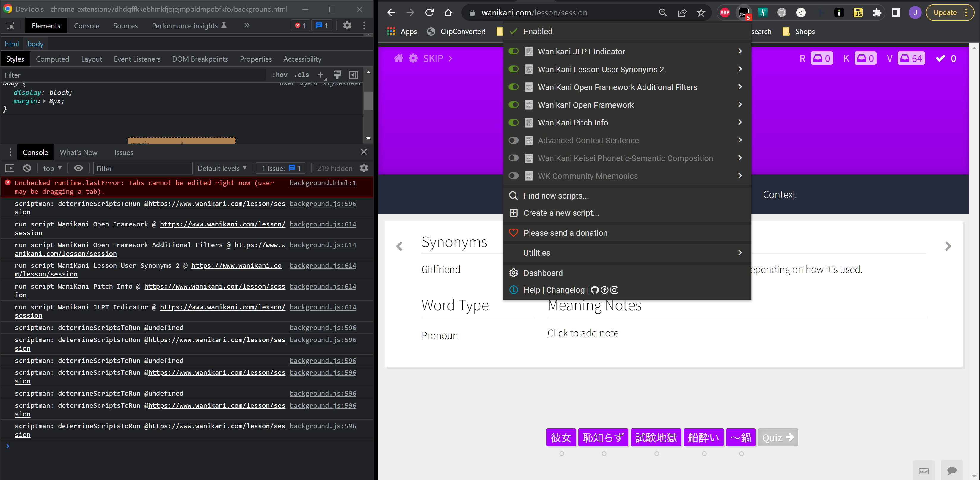Image resolution: width=980 pixels, height=480 pixels.
Task: Add new style rule plus icon
Action: click(321, 75)
